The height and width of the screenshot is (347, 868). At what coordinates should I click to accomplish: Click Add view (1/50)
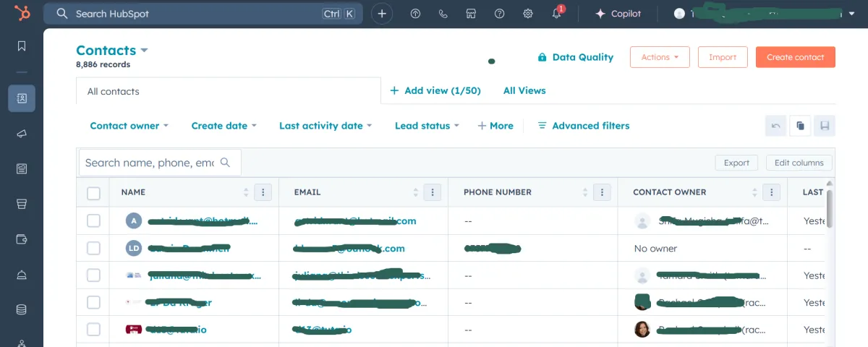click(x=435, y=90)
